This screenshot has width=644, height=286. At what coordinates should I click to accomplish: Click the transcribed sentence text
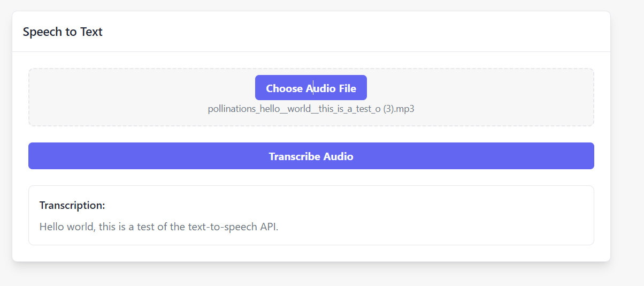tap(159, 227)
